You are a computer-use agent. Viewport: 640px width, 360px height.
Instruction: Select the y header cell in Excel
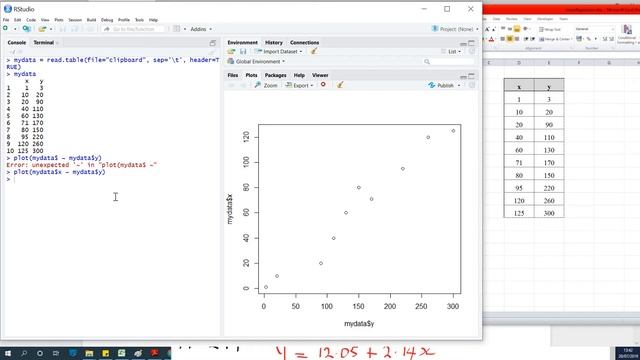[x=549, y=86]
